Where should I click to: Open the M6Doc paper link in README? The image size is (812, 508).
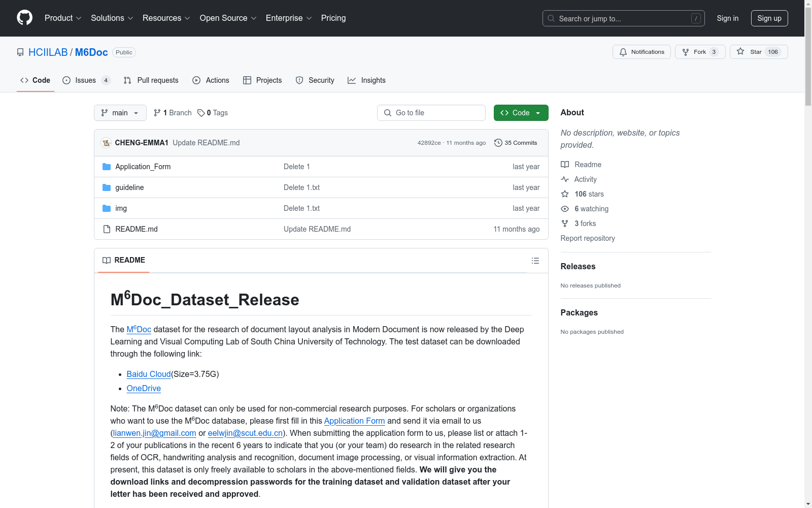[x=139, y=329]
